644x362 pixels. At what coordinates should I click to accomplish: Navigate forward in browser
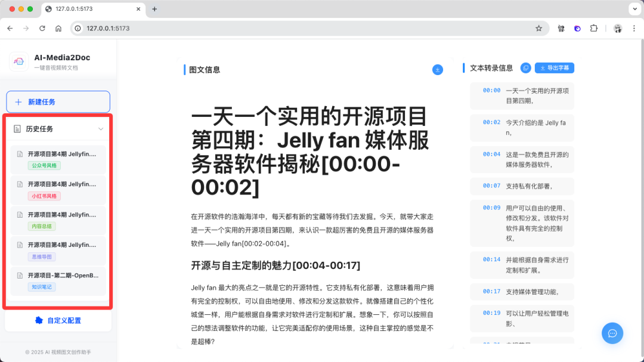[26, 29]
